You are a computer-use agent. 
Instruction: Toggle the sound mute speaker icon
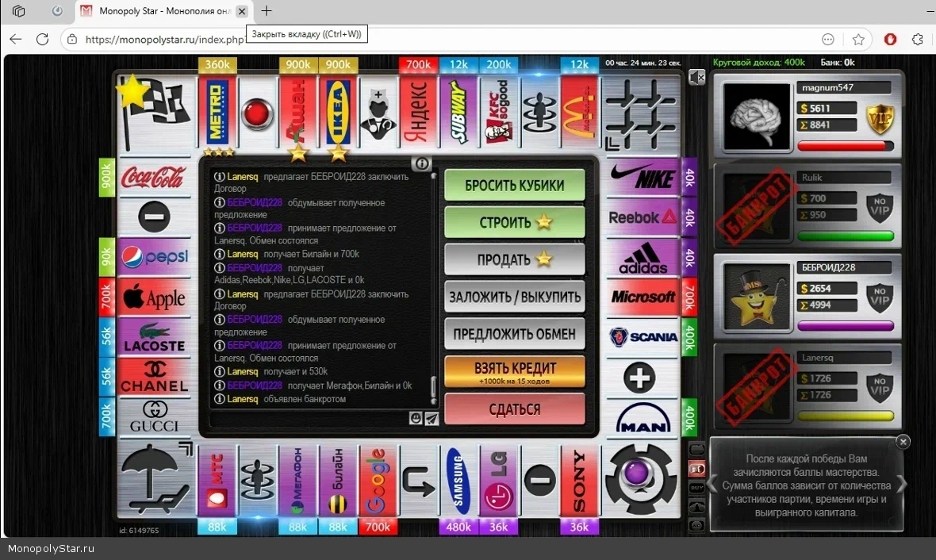(x=696, y=77)
